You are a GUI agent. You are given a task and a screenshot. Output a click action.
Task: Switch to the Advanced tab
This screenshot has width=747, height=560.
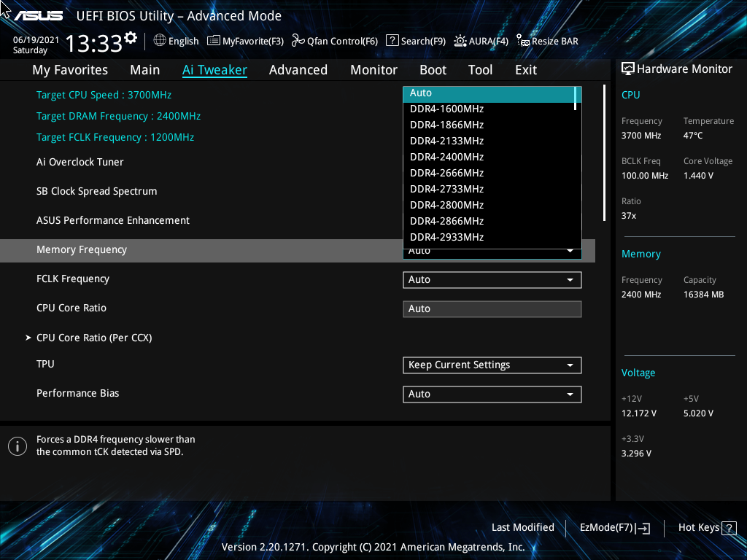[x=298, y=69]
